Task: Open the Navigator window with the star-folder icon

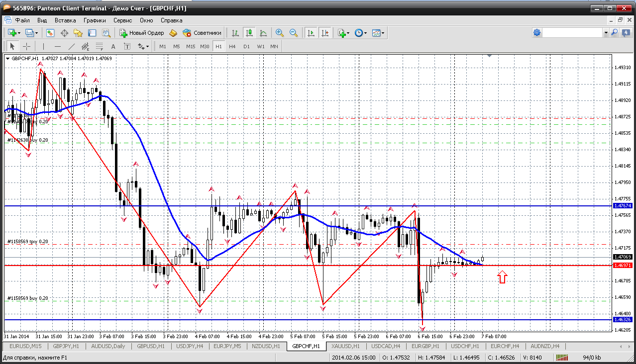Action: pyautogui.click(x=78, y=33)
